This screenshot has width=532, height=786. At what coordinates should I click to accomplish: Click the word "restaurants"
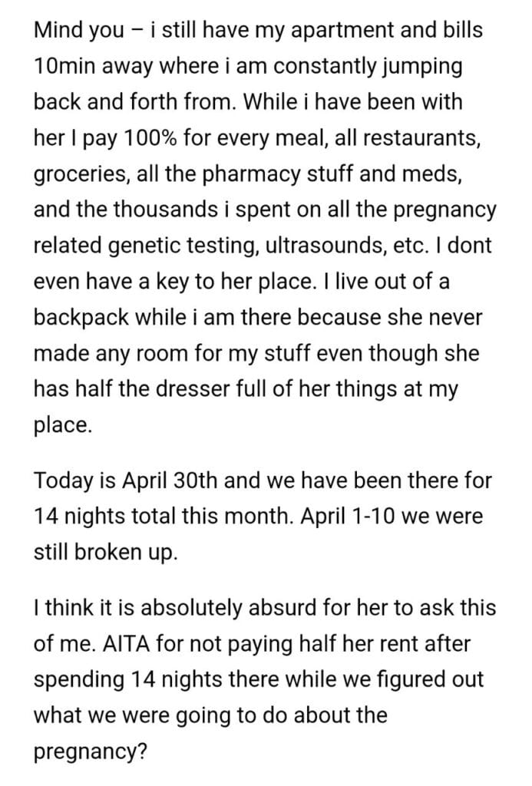click(x=431, y=137)
